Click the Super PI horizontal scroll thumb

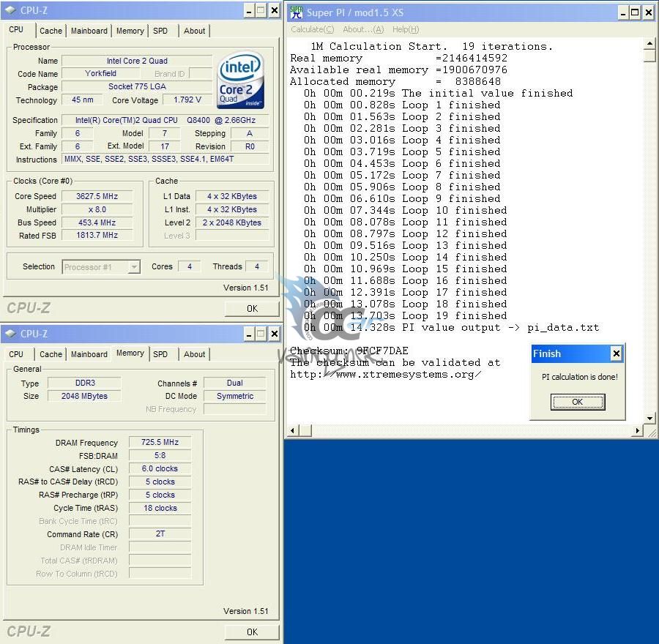click(305, 430)
